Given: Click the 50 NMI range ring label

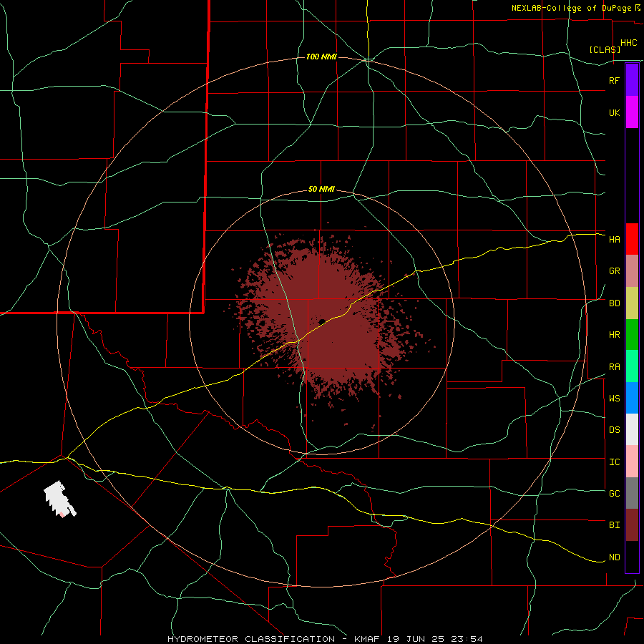Looking at the screenshot, I should pyautogui.click(x=321, y=190).
